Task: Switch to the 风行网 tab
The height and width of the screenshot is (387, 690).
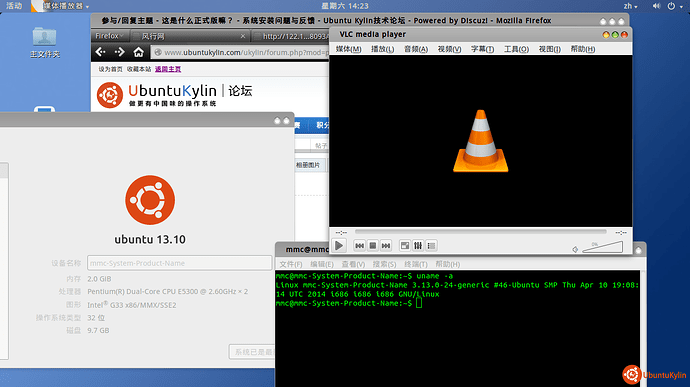Action: click(190, 36)
